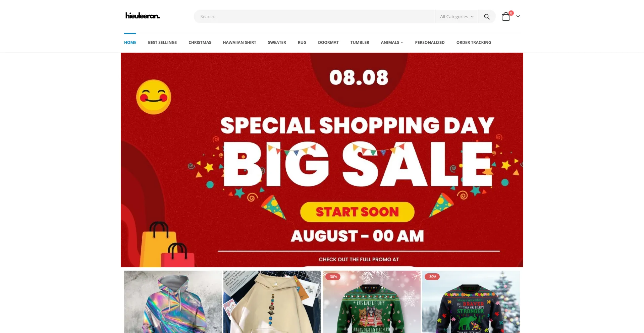Open the beige planet hoodie thumbnail
644x333 pixels.
coord(272,302)
